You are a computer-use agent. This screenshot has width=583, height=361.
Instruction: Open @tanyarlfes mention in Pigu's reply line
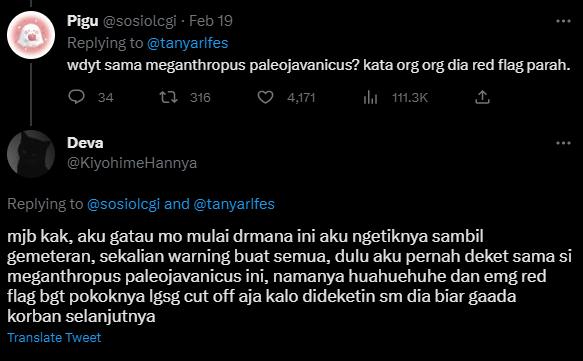(187, 43)
